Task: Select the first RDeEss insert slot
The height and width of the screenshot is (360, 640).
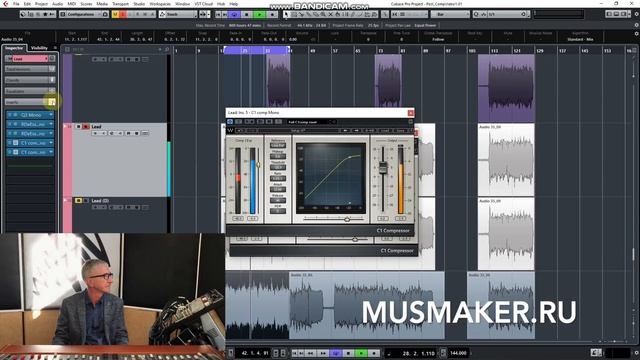Action: coord(33,124)
